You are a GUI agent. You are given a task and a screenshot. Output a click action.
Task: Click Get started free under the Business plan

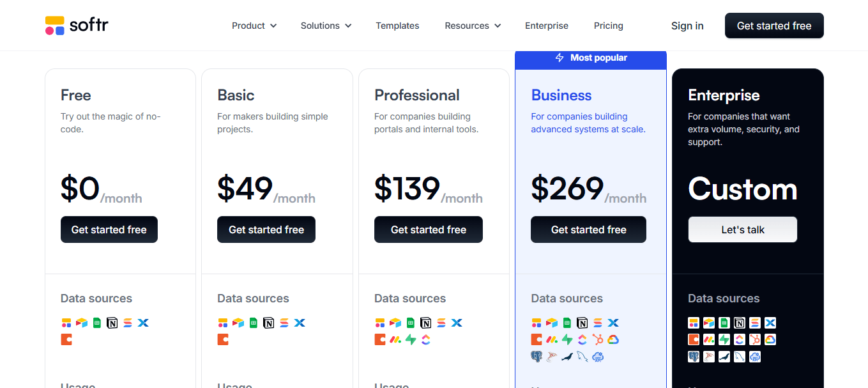(588, 229)
